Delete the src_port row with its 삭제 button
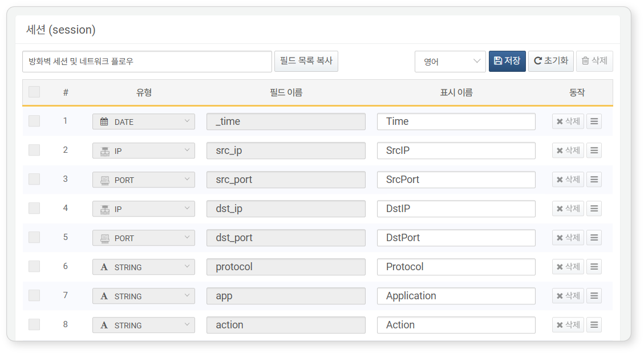Image resolution: width=644 pixels, height=354 pixels. (x=568, y=180)
